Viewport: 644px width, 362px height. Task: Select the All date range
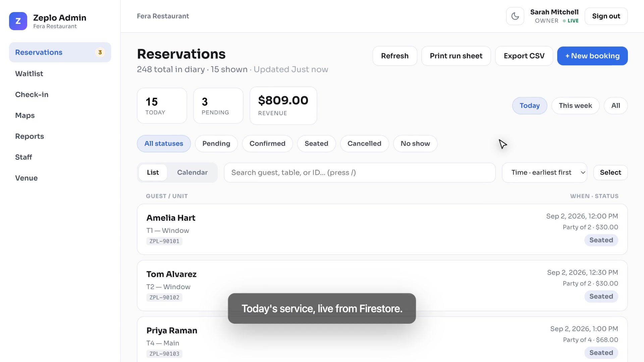click(x=615, y=106)
